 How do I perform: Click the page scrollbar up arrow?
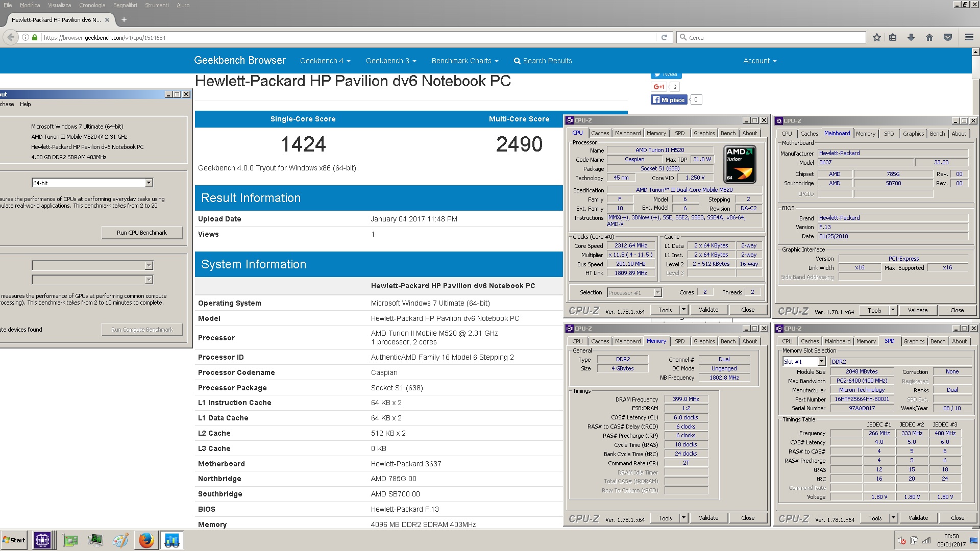(x=975, y=52)
